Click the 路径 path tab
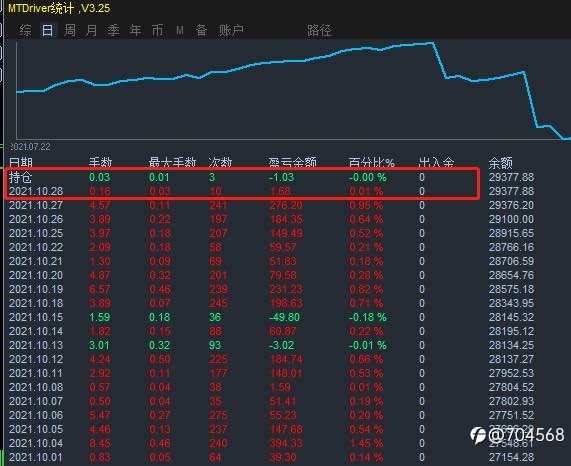Image resolution: width=571 pixels, height=466 pixels. pyautogui.click(x=319, y=30)
